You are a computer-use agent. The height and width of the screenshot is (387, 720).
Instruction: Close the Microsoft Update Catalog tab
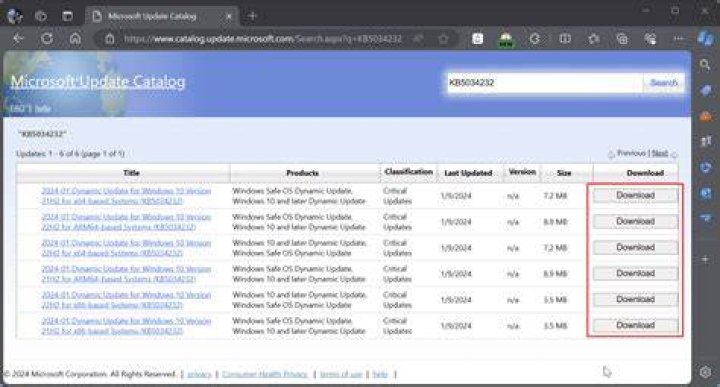[x=229, y=17]
